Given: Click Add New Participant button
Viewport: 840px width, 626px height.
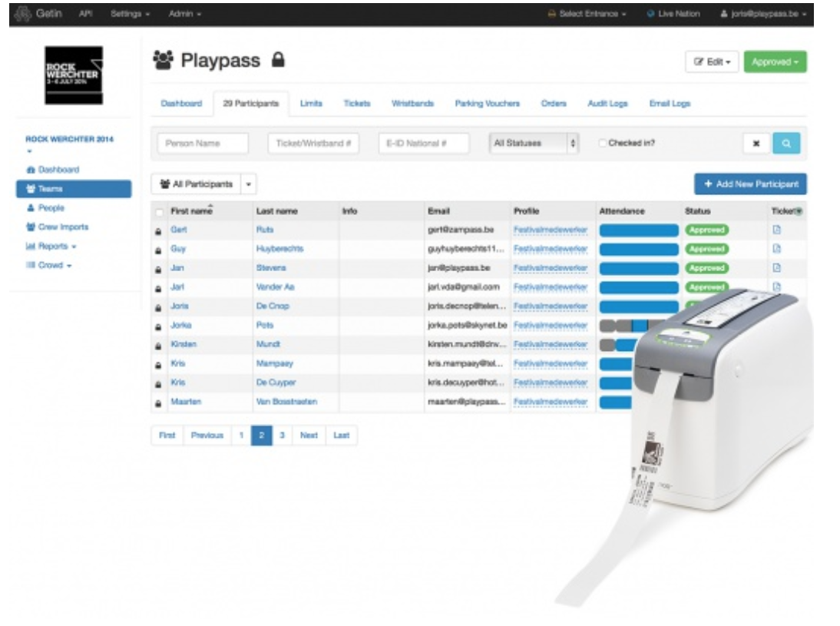Looking at the screenshot, I should (x=750, y=184).
